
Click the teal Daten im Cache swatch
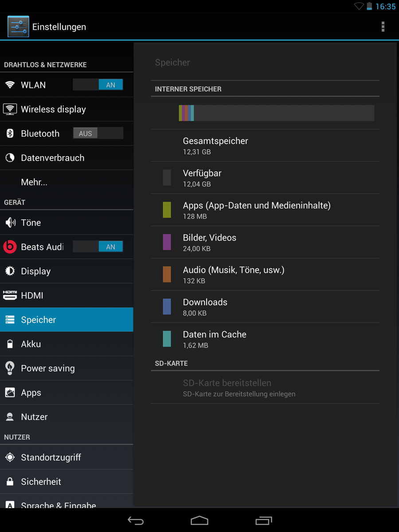(x=167, y=339)
